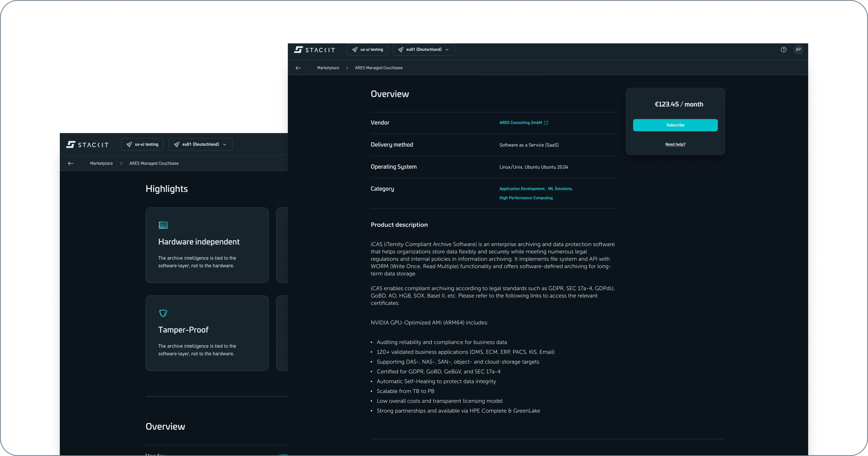Go to Marketplace breadcrumb in left window
This screenshot has width=868, height=456.
click(x=101, y=164)
